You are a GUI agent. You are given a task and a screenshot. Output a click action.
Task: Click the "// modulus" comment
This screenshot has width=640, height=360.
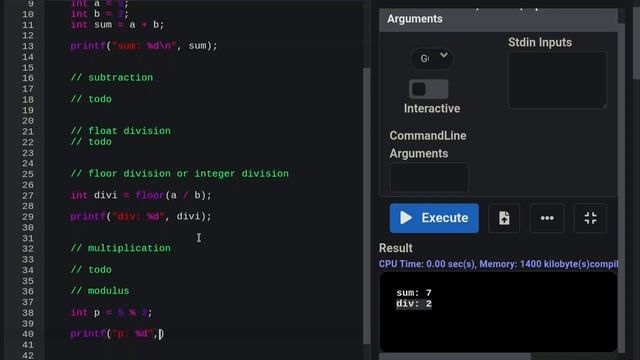coord(100,291)
